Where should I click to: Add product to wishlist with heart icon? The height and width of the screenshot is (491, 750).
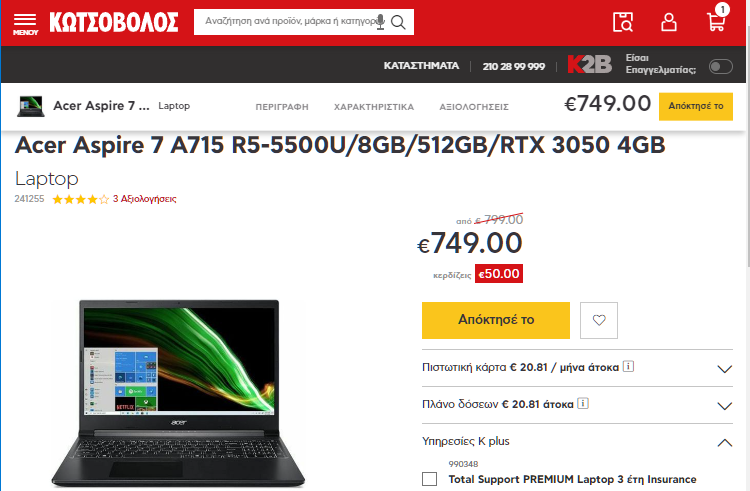click(599, 320)
